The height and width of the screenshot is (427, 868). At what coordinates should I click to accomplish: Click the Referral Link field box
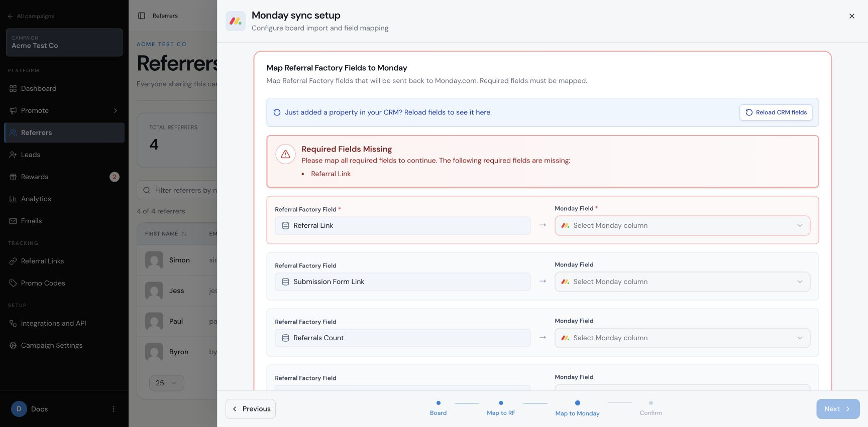click(x=402, y=226)
